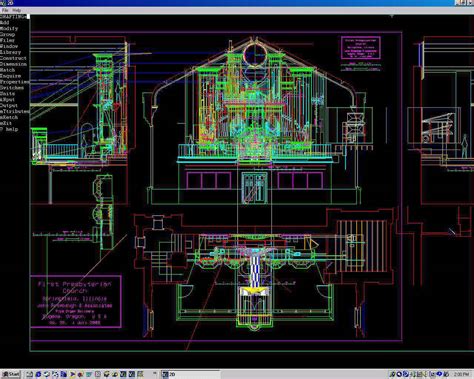
Task: Choose the Hatch command
Action: [7, 70]
